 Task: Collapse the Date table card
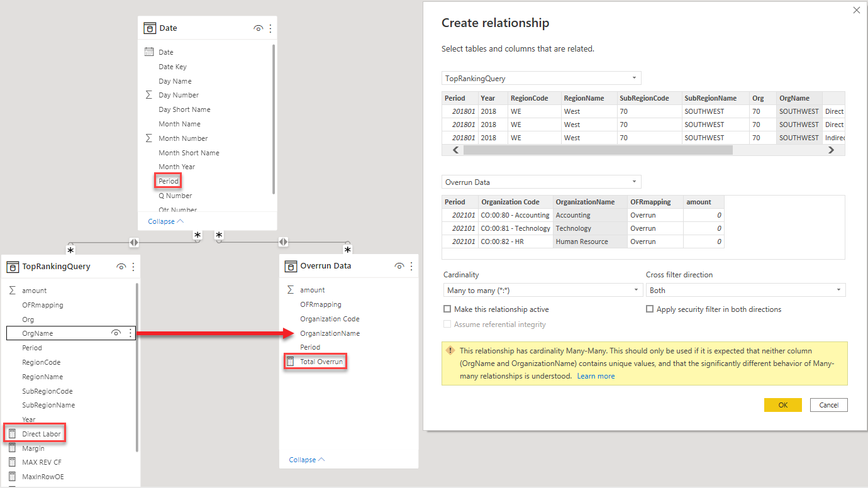pyautogui.click(x=166, y=221)
